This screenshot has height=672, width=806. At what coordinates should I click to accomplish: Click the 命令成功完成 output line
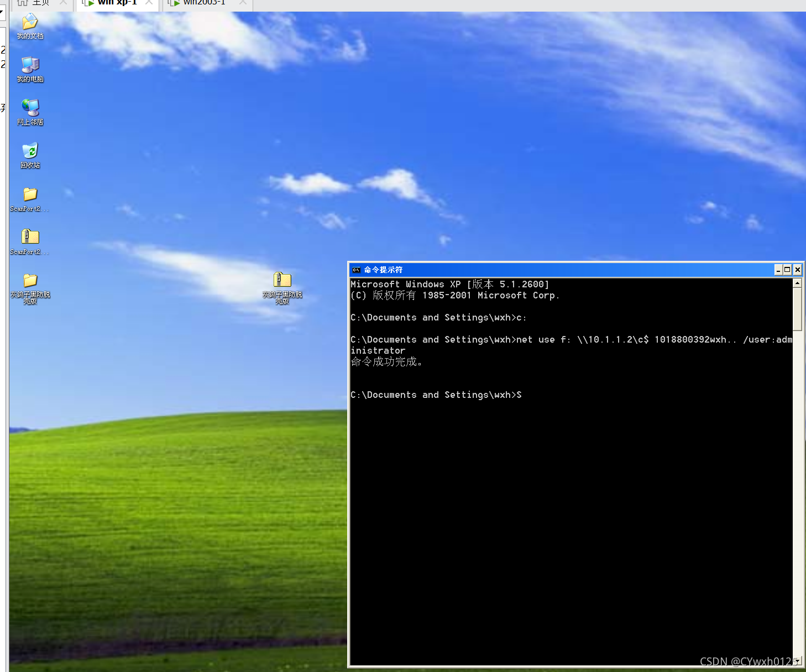point(386,362)
